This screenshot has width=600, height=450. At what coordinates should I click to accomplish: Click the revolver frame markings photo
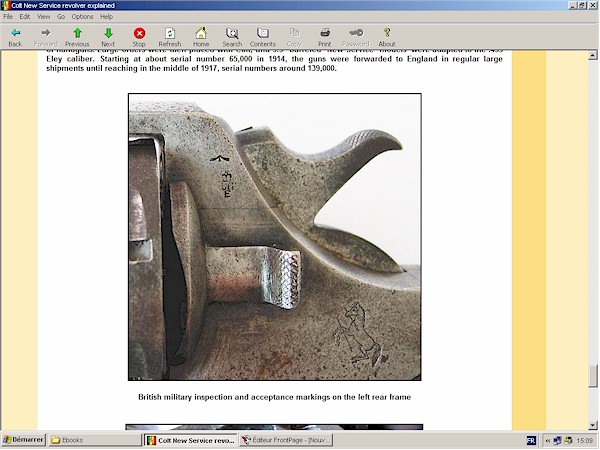click(275, 237)
